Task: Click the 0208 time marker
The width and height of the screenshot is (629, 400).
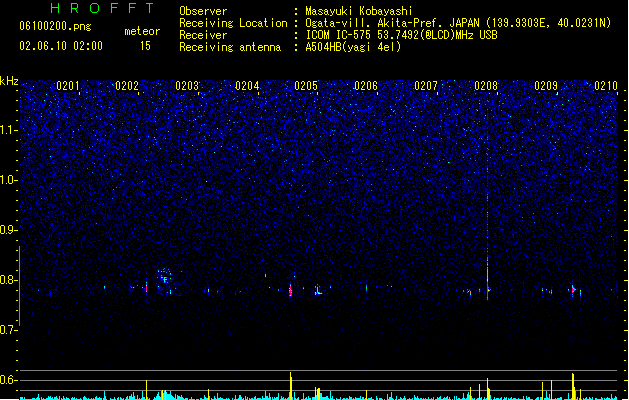Action: click(486, 86)
